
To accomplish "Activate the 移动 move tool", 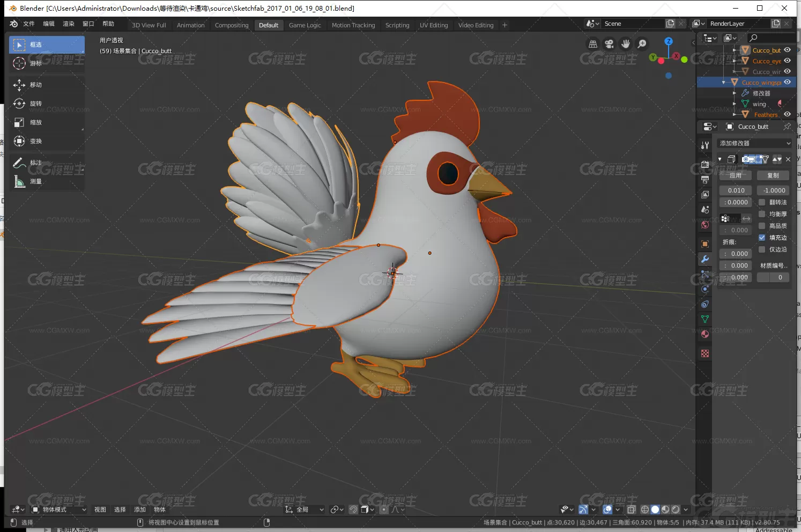I will (x=47, y=85).
